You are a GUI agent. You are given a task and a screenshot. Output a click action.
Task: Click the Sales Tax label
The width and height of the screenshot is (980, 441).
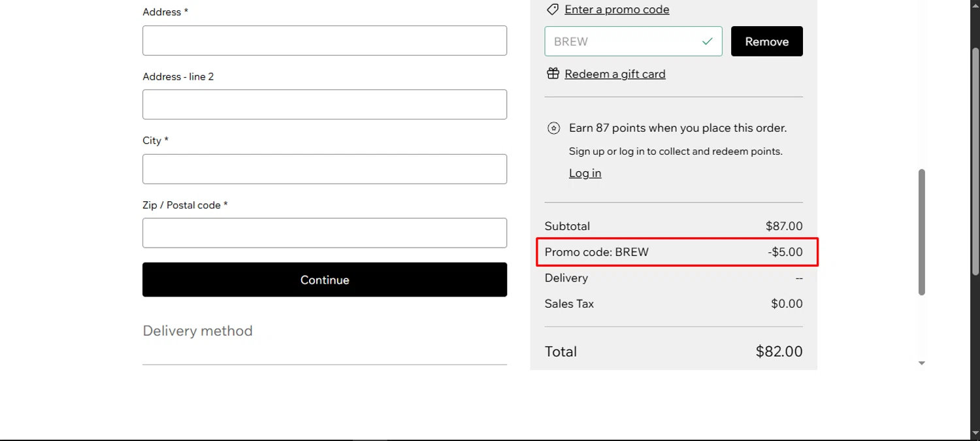pyautogui.click(x=569, y=304)
